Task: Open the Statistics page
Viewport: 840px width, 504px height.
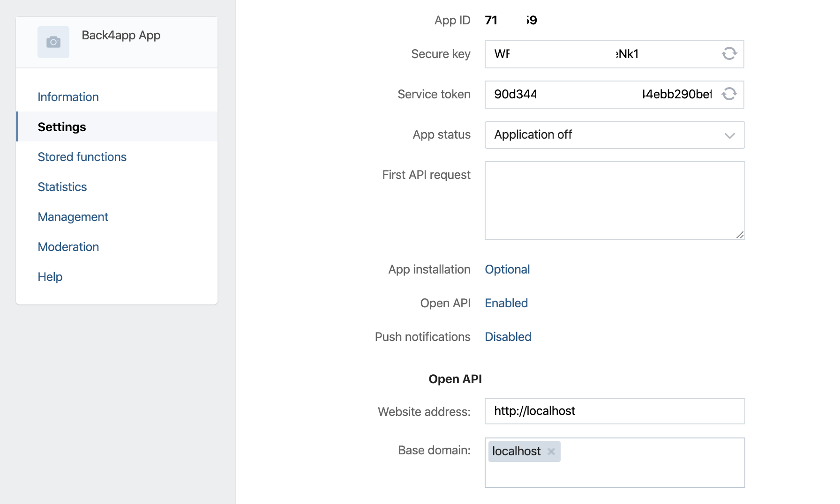Action: [x=62, y=187]
